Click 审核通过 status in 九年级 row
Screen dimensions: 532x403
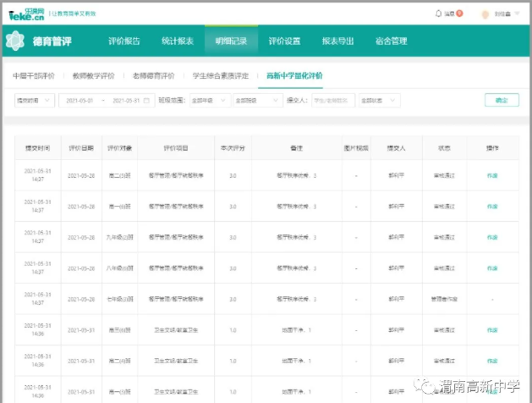pos(444,237)
